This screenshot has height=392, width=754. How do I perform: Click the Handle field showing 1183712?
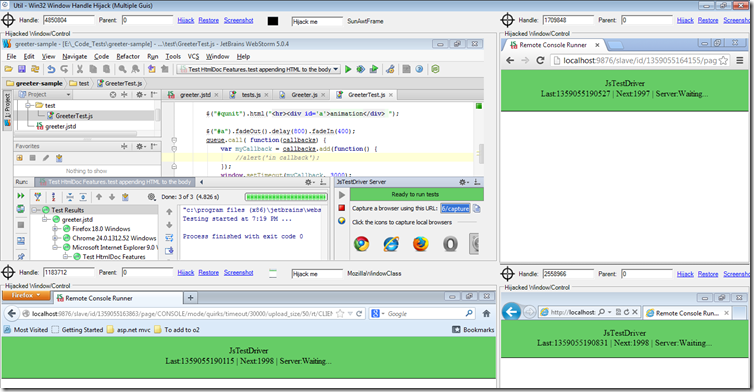click(x=69, y=272)
